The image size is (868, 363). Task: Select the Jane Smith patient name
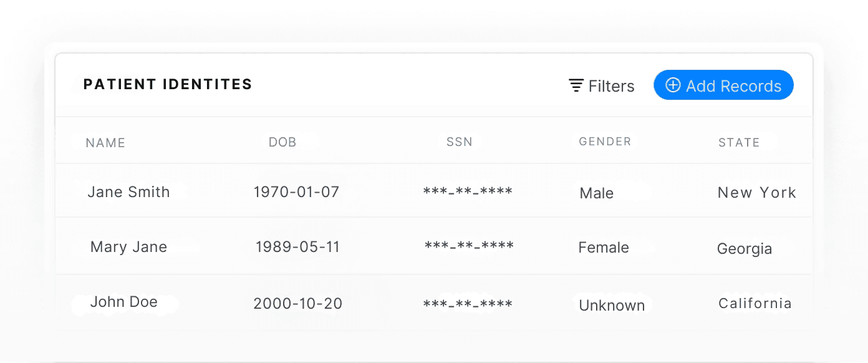tap(128, 192)
